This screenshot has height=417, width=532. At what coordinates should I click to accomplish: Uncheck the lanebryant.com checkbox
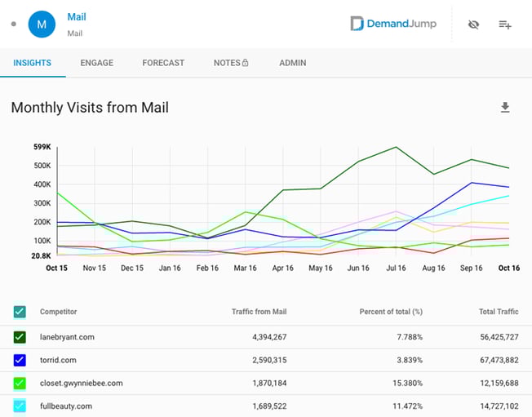click(20, 337)
